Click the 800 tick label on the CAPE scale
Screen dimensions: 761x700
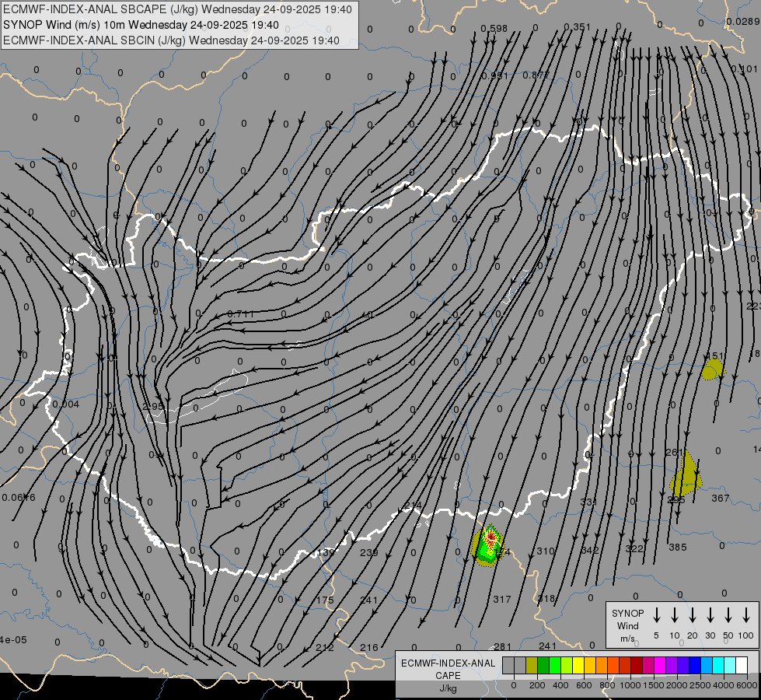[x=607, y=685]
